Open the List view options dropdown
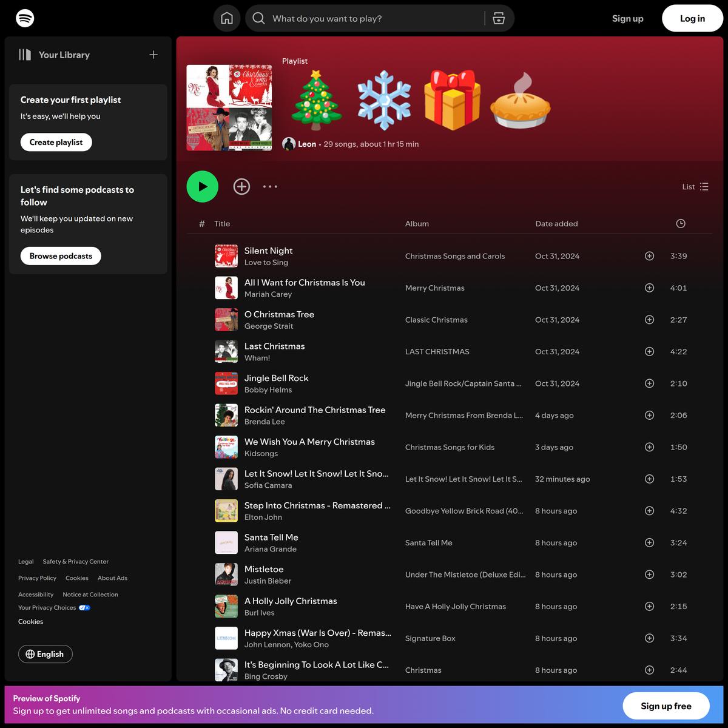Screen dimensions: 728x728 [695, 187]
